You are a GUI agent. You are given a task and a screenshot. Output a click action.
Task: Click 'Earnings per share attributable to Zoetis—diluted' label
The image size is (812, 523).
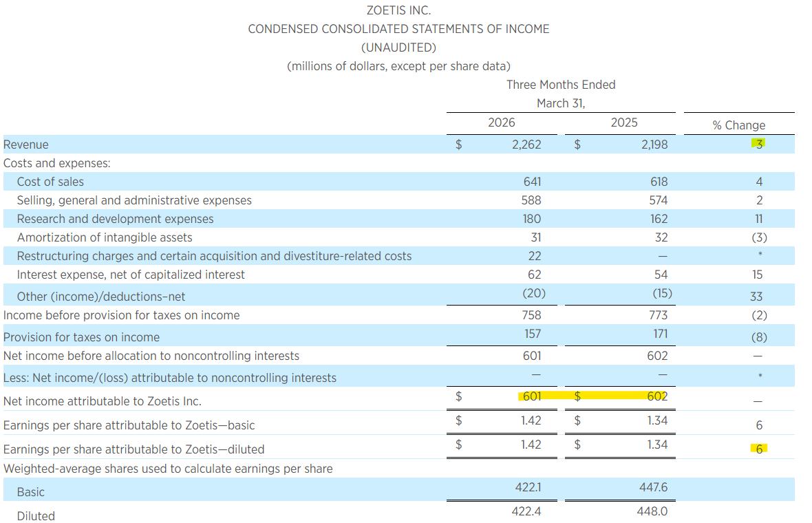point(133,449)
